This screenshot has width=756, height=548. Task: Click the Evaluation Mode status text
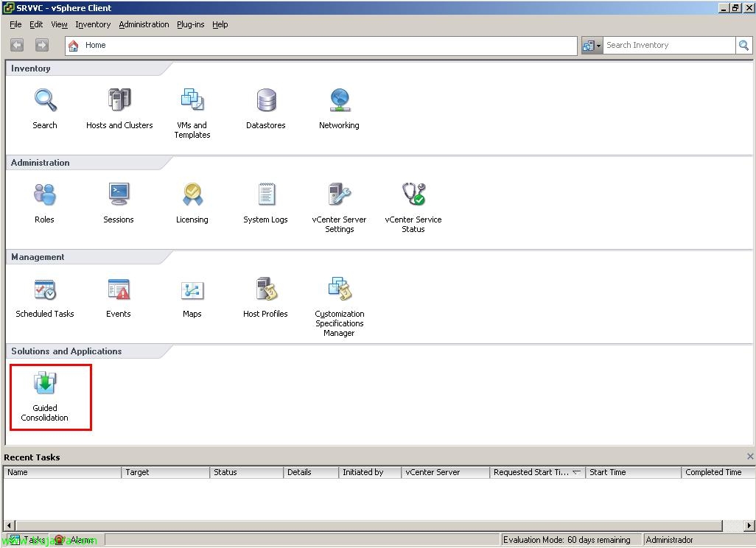click(567, 540)
